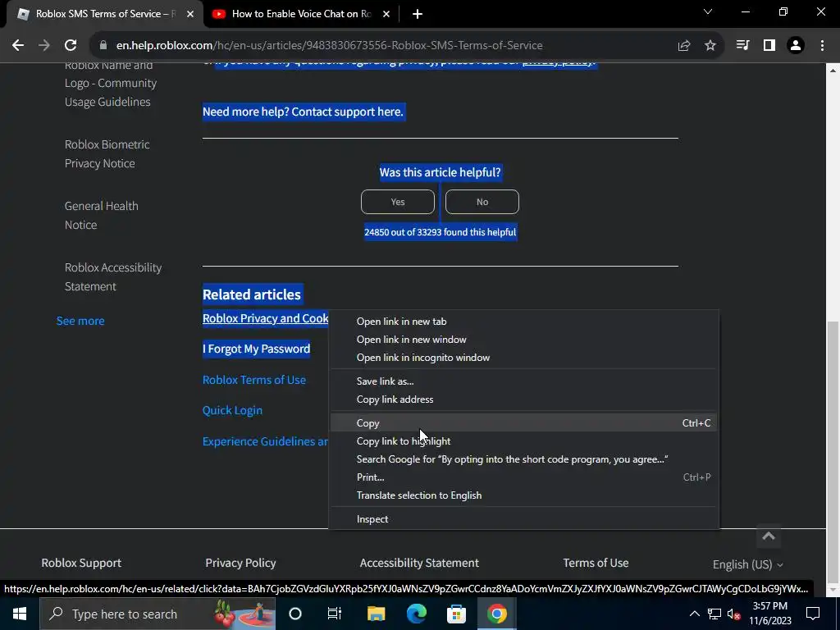Open Cortana circle icon on taskbar

point(295,614)
